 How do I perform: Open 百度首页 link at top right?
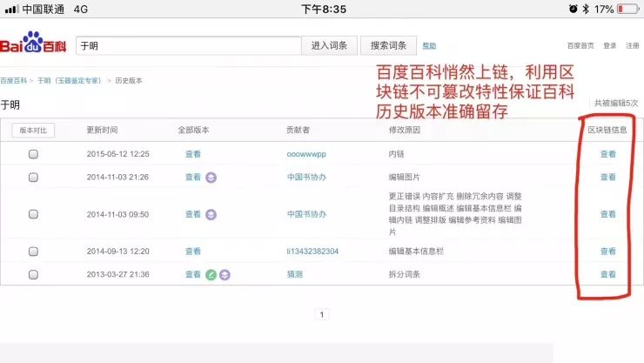[580, 45]
